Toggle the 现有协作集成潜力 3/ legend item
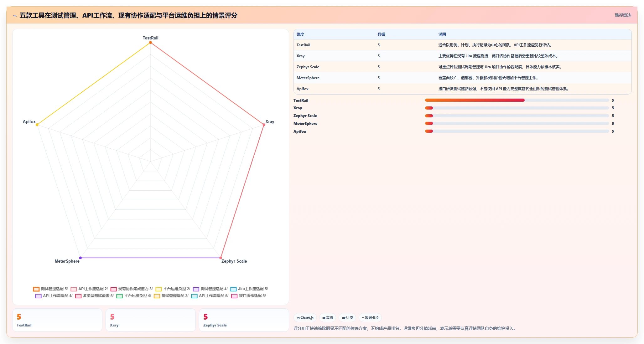Screen dimensions: 644x344 pos(132,289)
